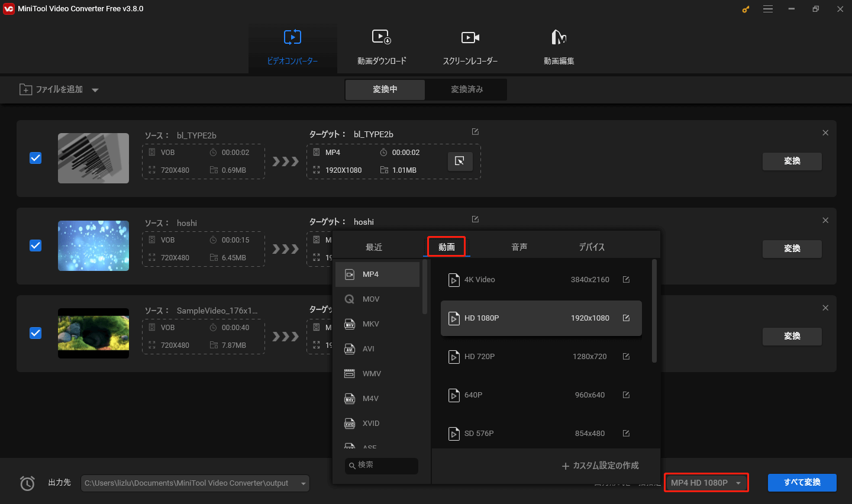The height and width of the screenshot is (504, 852).
Task: Choose MOV format in the list
Action: (377, 299)
